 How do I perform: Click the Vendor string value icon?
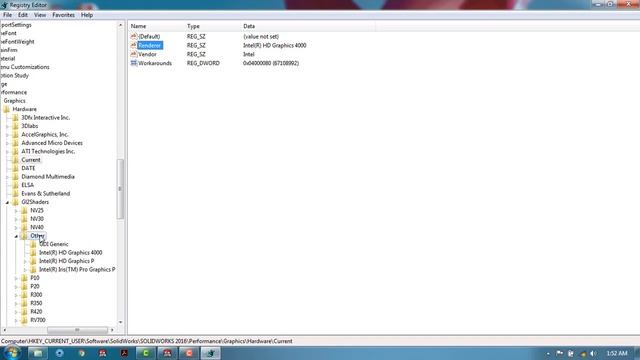[133, 54]
